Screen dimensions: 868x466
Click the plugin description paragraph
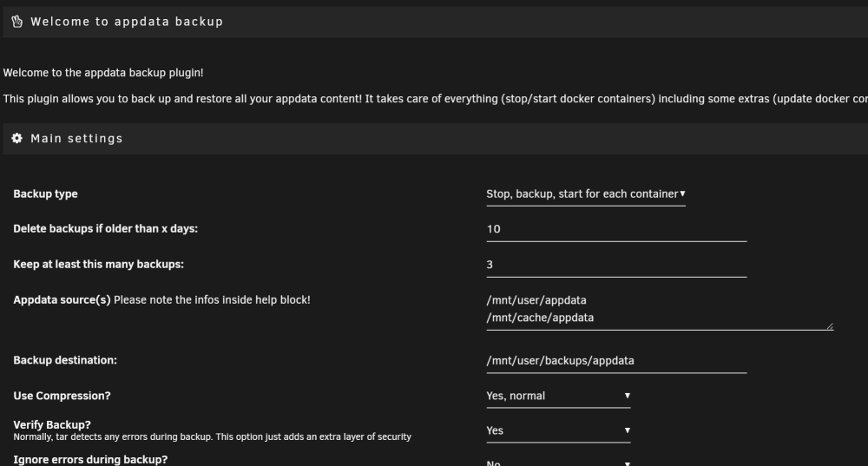[435, 99]
